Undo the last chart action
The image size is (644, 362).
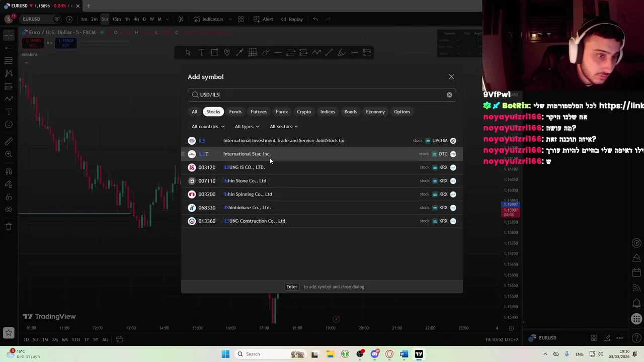pos(315,19)
